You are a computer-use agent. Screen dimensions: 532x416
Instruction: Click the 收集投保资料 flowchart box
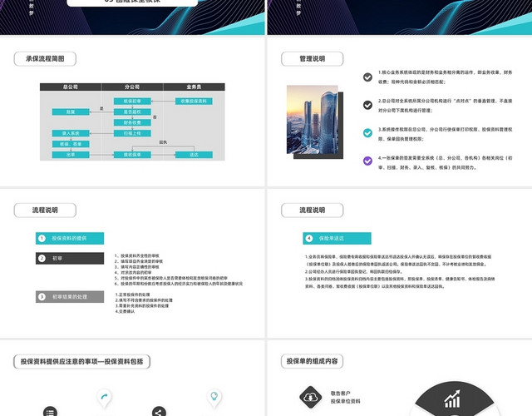pos(194,102)
